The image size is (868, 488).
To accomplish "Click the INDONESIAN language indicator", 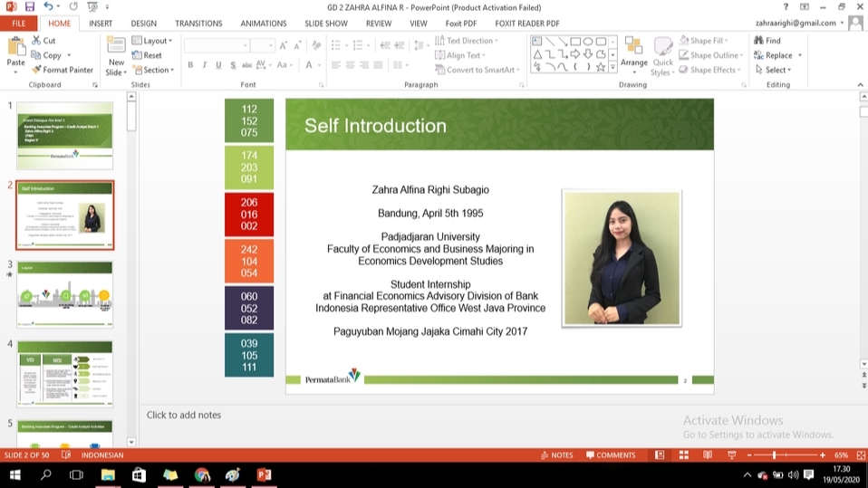I will [102, 455].
